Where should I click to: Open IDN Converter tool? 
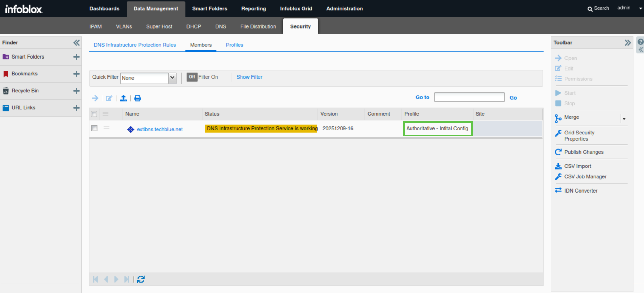coord(580,191)
